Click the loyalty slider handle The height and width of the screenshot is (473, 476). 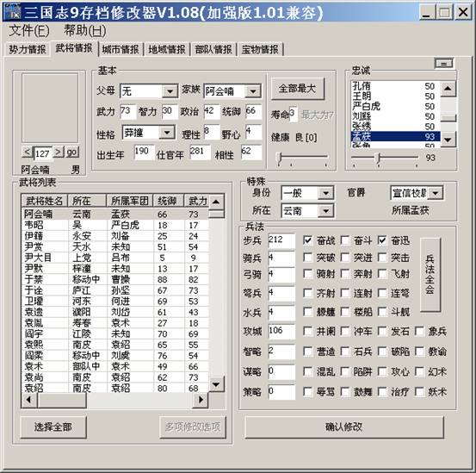(x=378, y=158)
